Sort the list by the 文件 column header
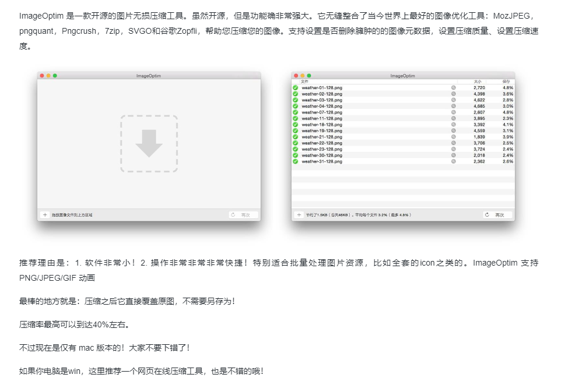Image resolution: width=565 pixels, height=392 pixels. tap(304, 82)
